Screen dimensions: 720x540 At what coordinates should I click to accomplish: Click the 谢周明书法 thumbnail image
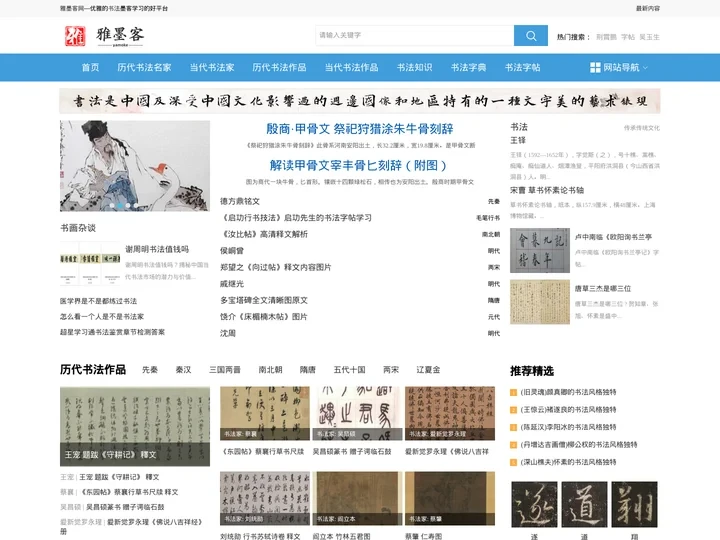point(90,264)
